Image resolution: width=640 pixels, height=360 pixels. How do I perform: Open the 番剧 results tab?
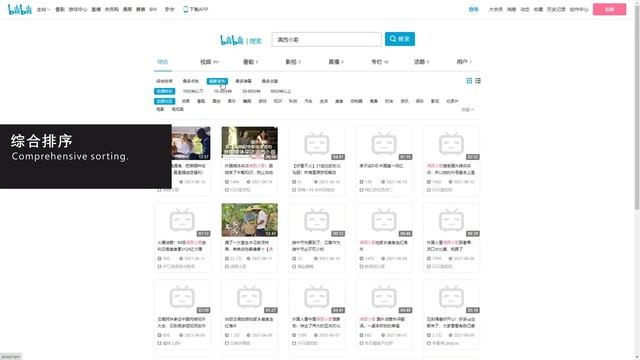click(250, 62)
